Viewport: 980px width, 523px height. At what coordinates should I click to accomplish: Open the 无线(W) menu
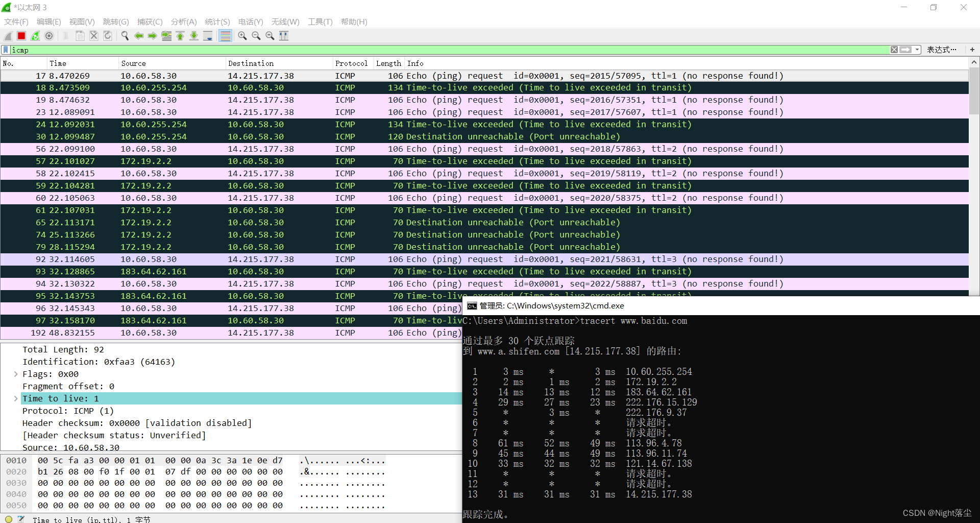[x=285, y=21]
